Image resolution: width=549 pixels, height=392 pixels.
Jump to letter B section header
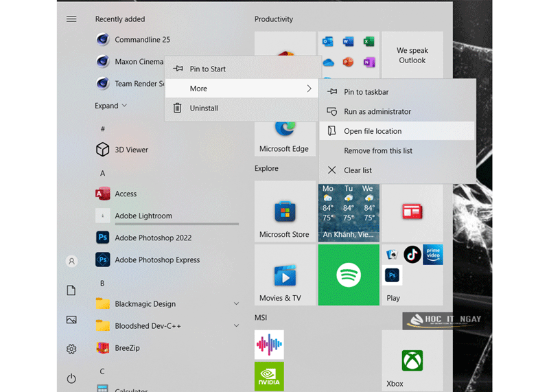(102, 284)
